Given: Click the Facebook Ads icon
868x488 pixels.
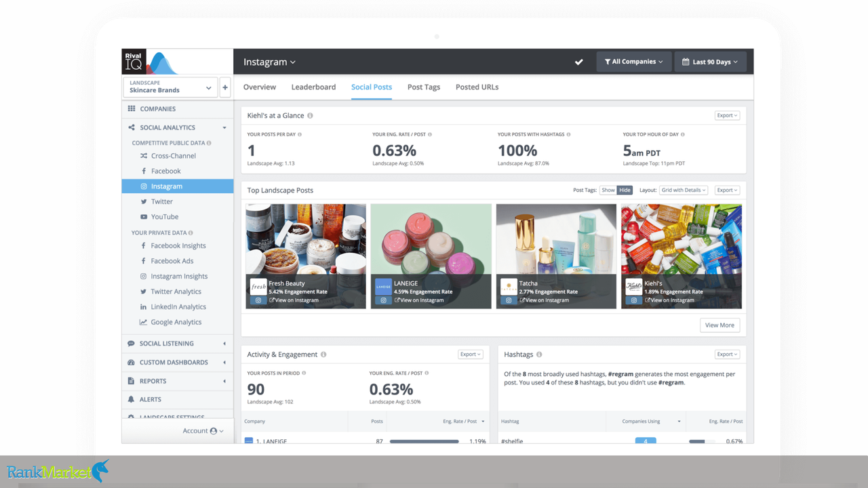Looking at the screenshot, I should 144,261.
